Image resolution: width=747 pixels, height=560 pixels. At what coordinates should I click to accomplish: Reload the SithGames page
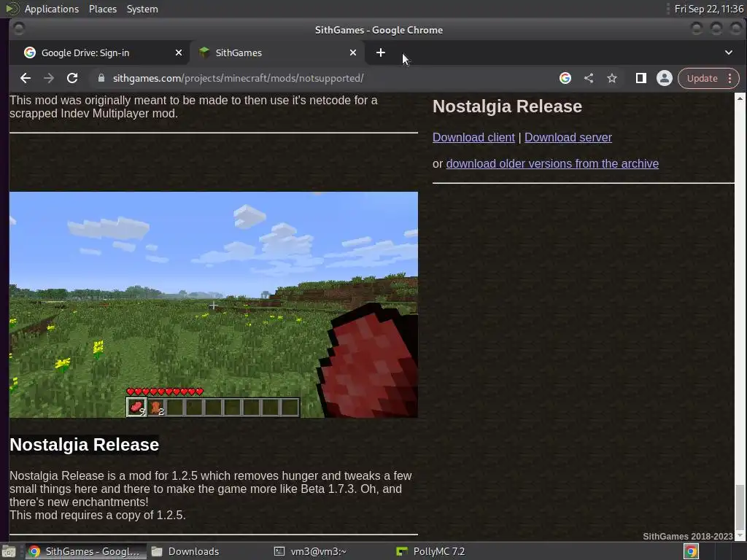(72, 78)
